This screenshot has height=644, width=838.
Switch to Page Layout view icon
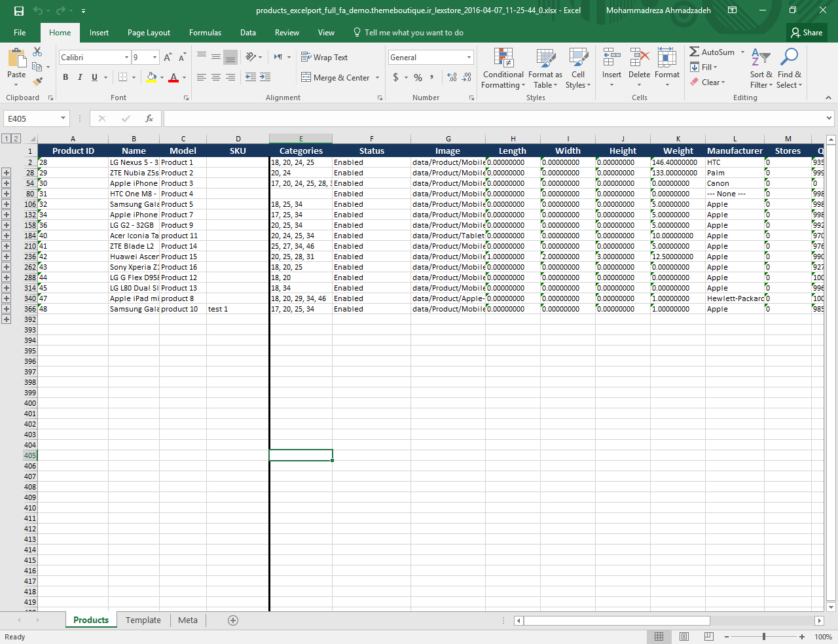(684, 637)
